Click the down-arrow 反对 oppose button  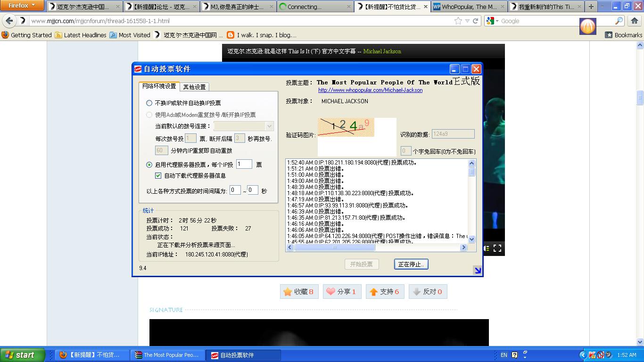427,292
